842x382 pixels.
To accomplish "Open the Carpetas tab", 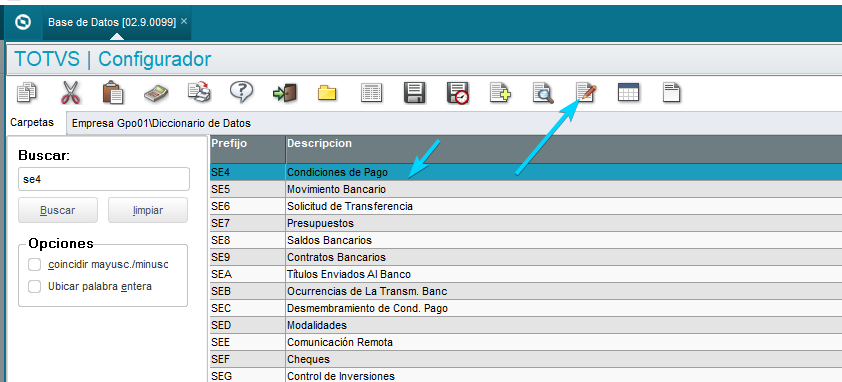I will point(32,122).
